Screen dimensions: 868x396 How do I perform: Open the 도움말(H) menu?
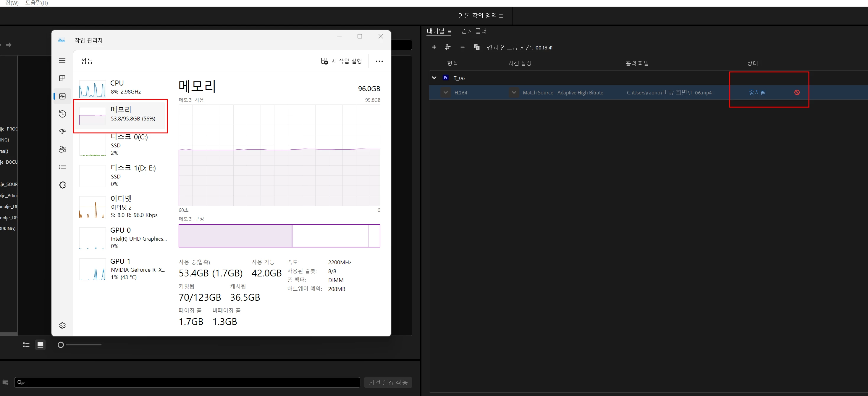(x=36, y=3)
